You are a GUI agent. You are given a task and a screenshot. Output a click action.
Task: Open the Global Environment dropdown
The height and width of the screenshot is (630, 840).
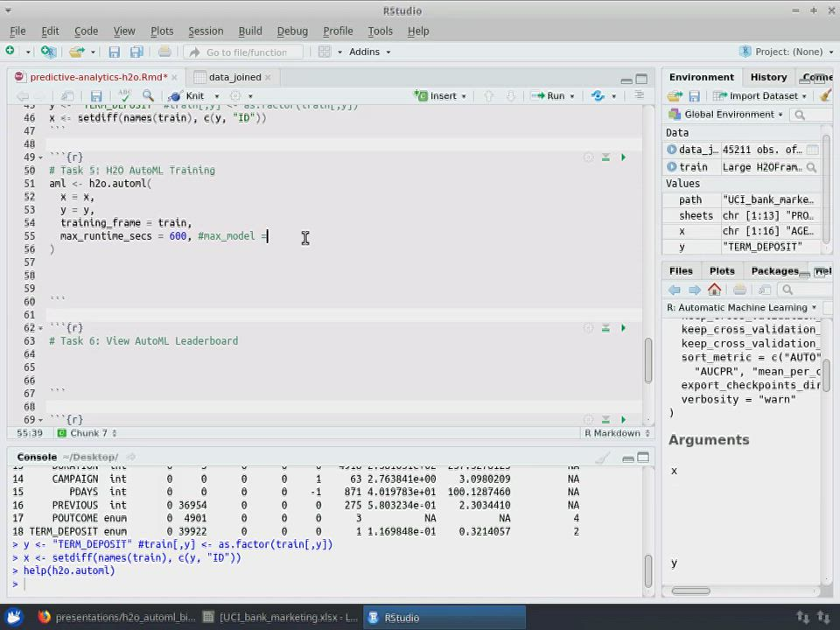(727, 115)
